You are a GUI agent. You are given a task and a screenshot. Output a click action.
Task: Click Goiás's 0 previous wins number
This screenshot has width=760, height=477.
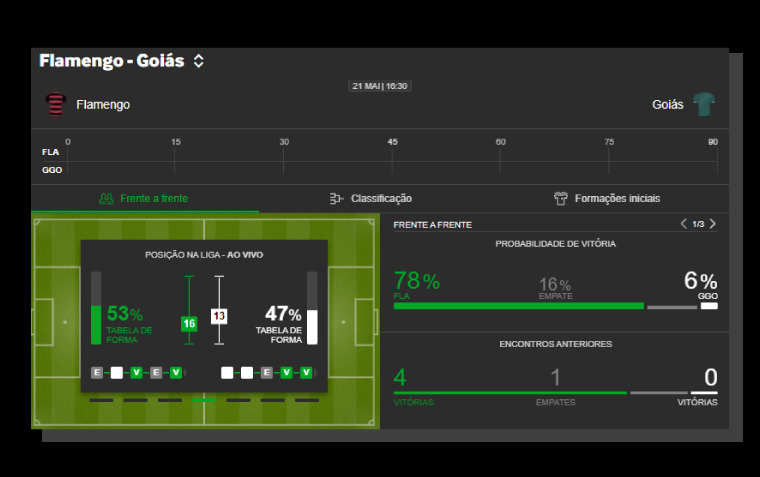[x=711, y=377]
